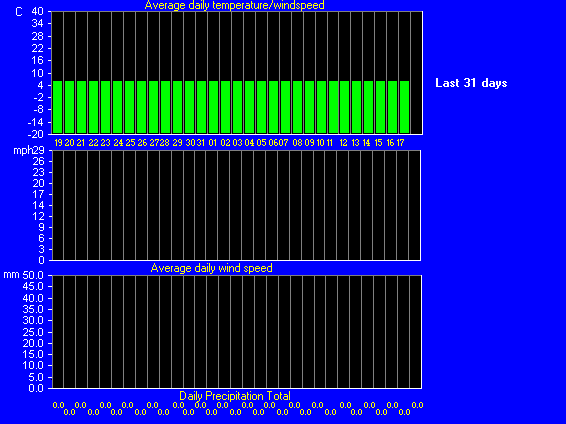
Task: Click the green bar above day 08
Action: pyautogui.click(x=297, y=107)
